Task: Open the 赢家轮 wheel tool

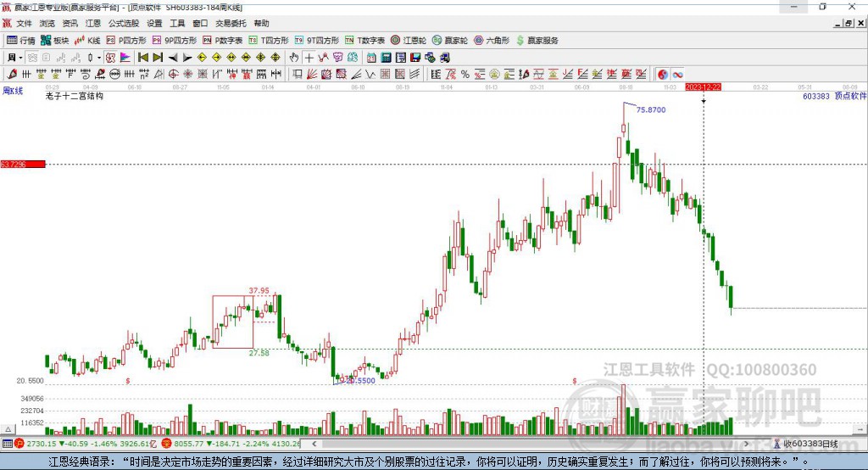Action: coord(450,41)
